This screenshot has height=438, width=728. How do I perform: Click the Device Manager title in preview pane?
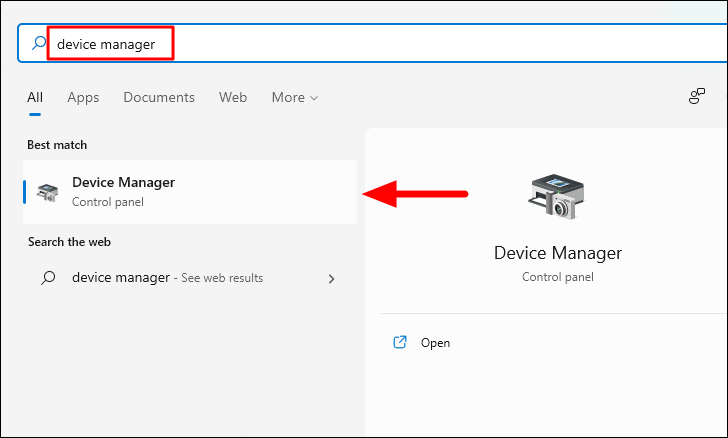click(x=558, y=253)
